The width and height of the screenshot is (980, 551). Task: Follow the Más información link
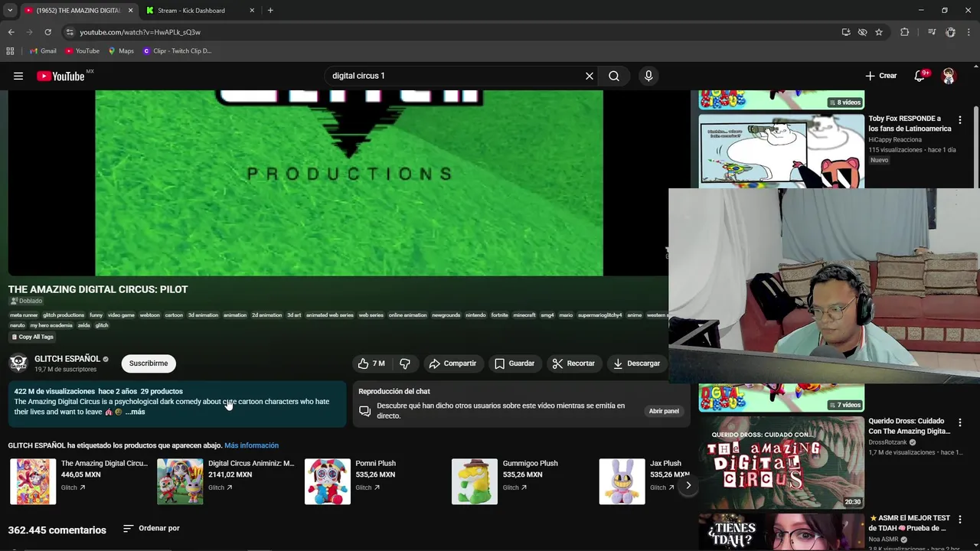click(251, 445)
